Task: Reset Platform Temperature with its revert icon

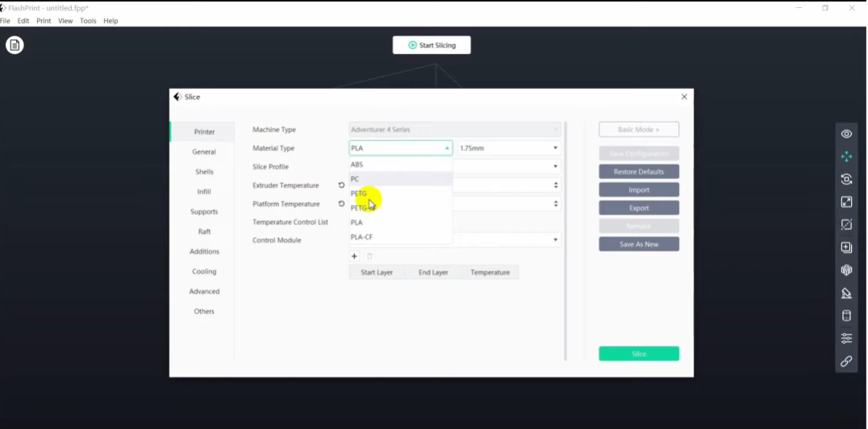Action: pyautogui.click(x=341, y=204)
